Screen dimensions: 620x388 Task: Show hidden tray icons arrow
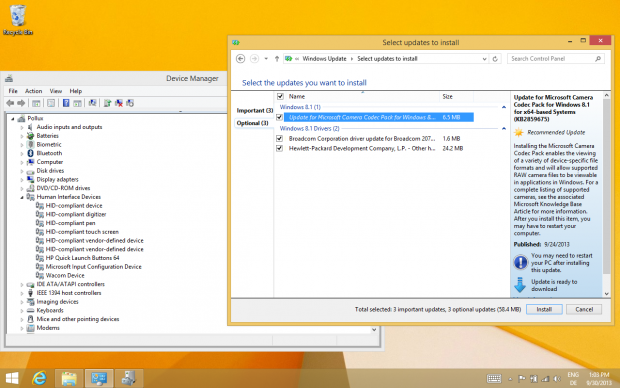pos(510,379)
